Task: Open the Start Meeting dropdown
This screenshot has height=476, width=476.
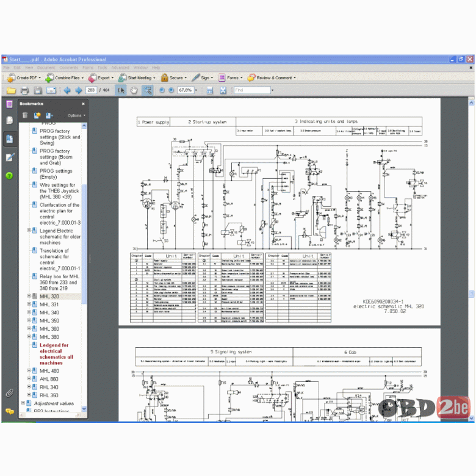Action: (x=137, y=78)
